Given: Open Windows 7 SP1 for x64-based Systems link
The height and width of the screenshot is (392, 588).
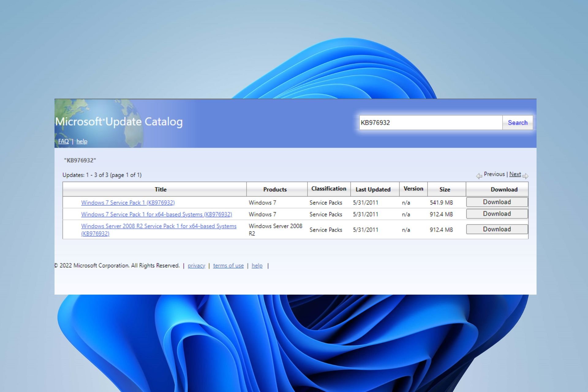Looking at the screenshot, I should (156, 214).
